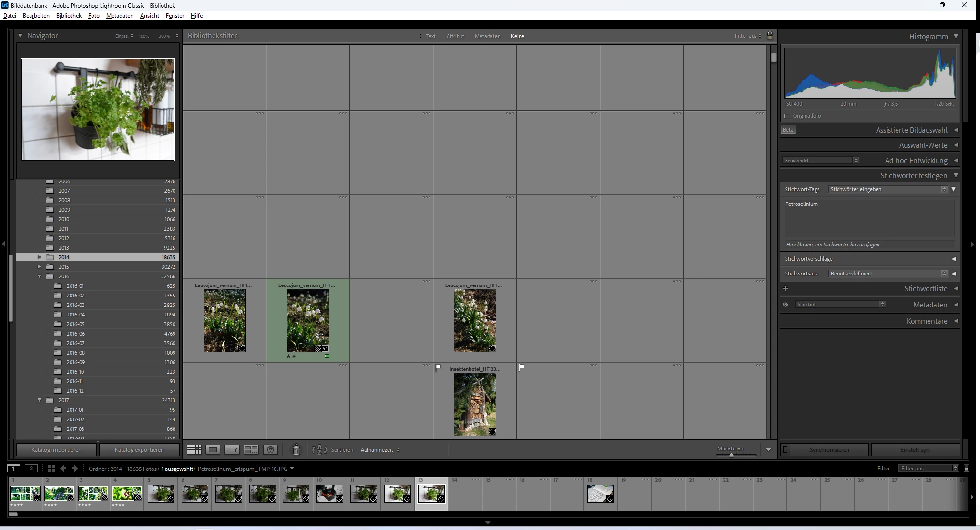This screenshot has width=980, height=530.
Task: Switch to Loupe view icon
Action: [213, 450]
